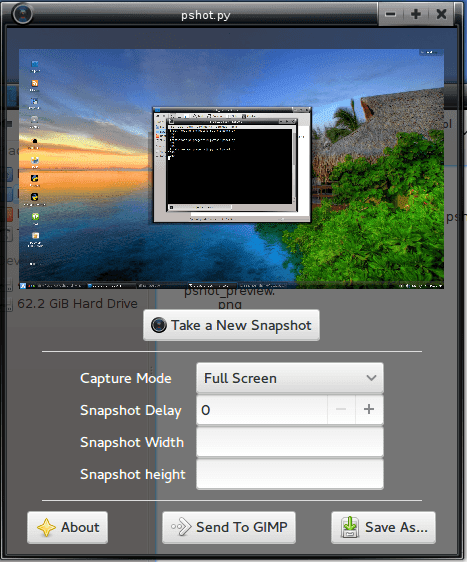Click the Capture Mode dropdown chevron arrow
The width and height of the screenshot is (467, 562).
(x=371, y=378)
